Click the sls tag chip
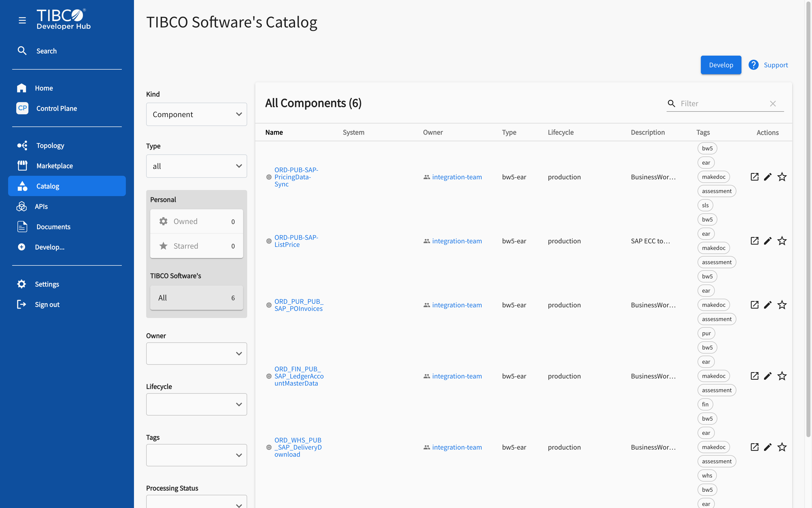This screenshot has width=812, height=508. point(705,205)
